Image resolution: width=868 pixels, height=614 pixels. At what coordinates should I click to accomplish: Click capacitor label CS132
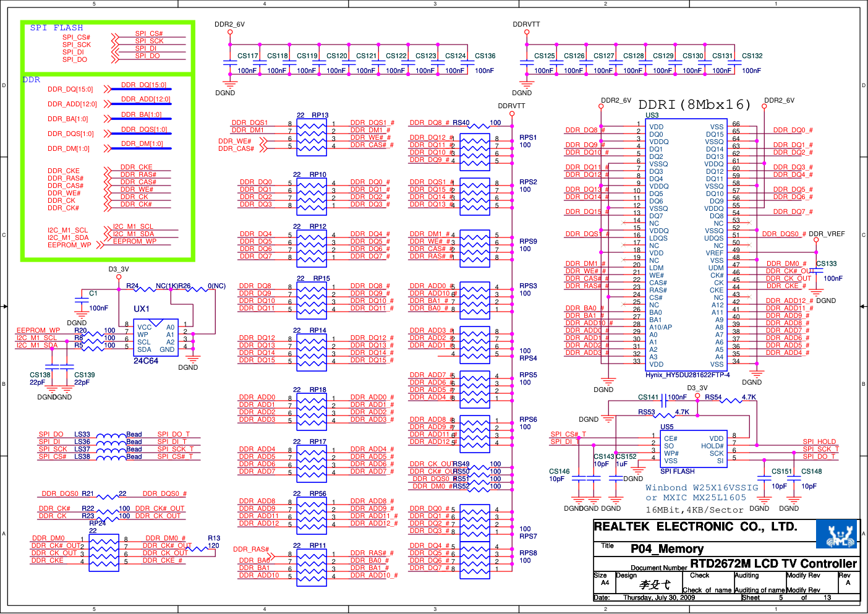(752, 56)
